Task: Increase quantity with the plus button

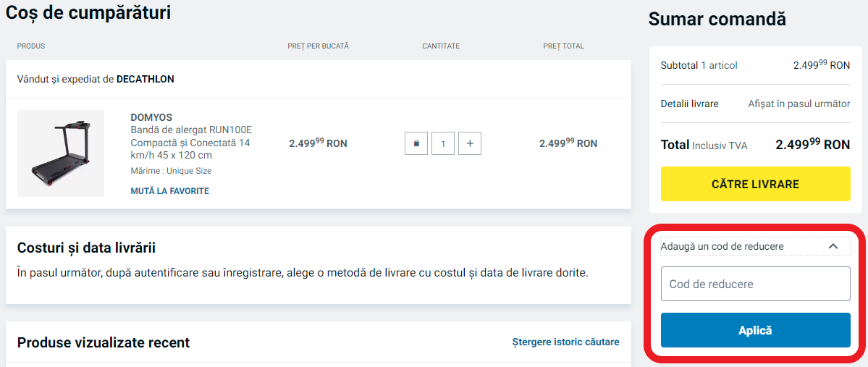Action: pos(470,143)
